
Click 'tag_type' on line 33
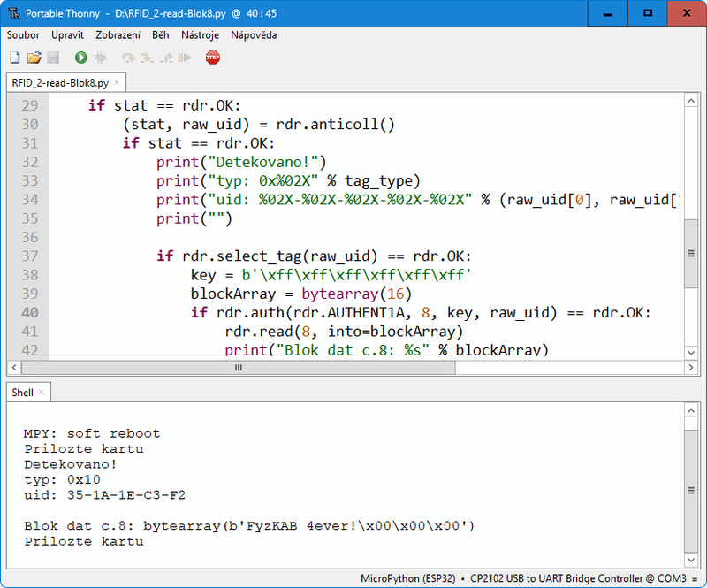[x=379, y=181]
